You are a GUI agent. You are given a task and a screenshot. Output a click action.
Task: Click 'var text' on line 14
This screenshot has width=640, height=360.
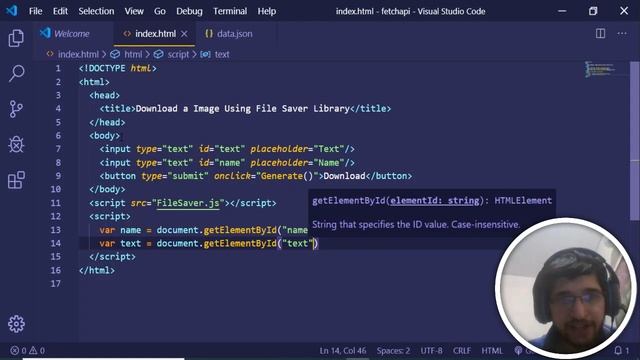tap(120, 243)
